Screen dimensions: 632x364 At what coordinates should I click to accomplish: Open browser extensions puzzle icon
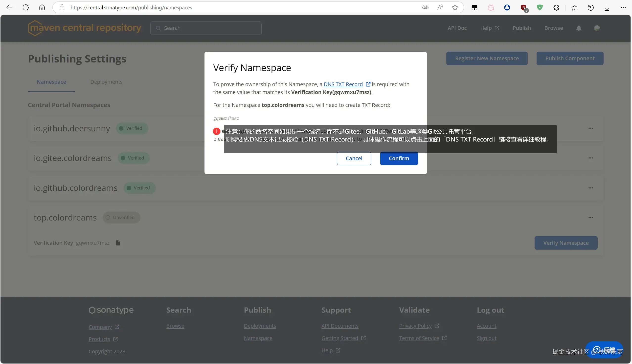click(556, 7)
